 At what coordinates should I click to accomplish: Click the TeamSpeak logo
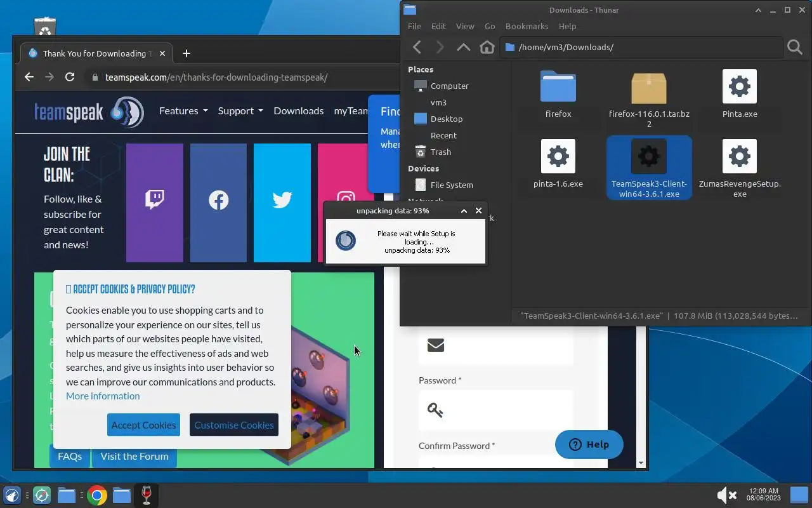click(x=89, y=112)
